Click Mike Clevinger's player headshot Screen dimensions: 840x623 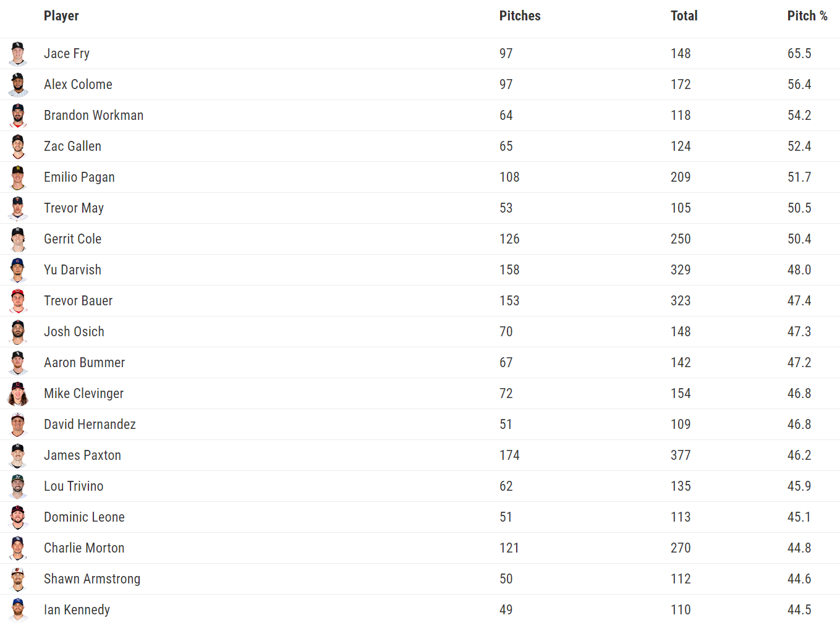[18, 394]
